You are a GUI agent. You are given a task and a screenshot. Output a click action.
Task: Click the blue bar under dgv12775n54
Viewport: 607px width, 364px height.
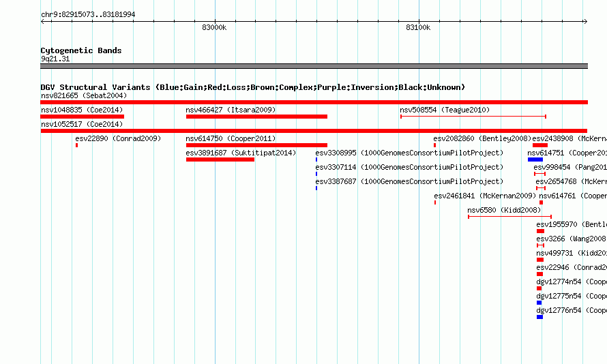(x=539, y=303)
